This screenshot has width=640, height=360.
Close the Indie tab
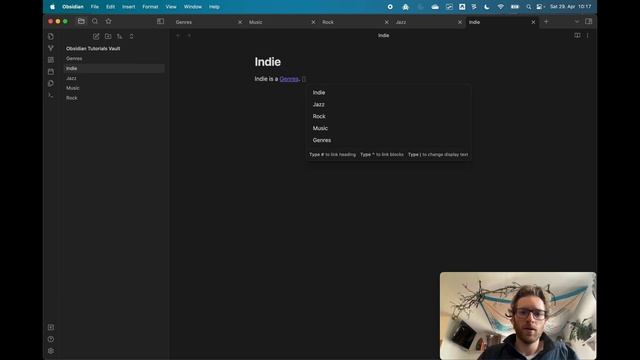533,22
